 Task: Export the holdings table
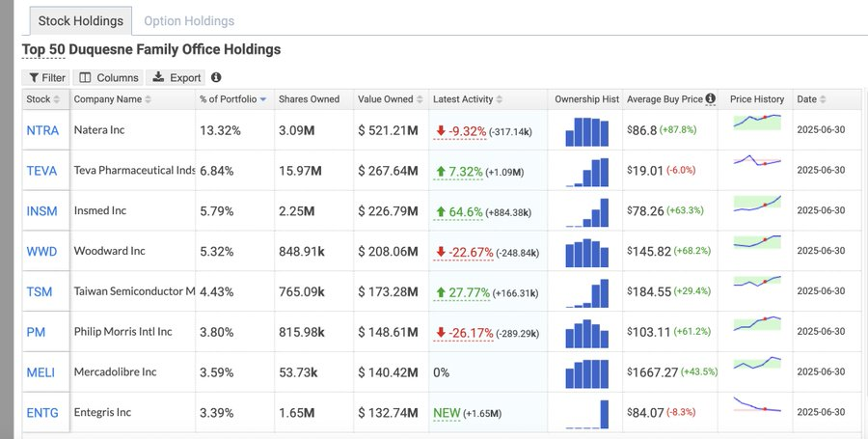pyautogui.click(x=176, y=77)
